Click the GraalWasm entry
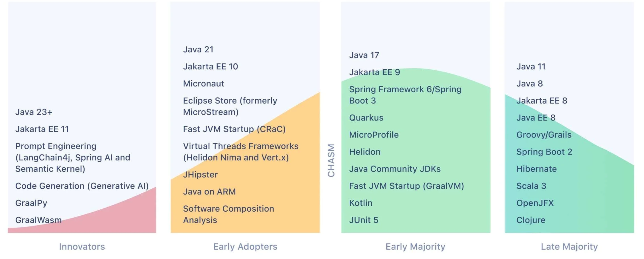 click(38, 220)
